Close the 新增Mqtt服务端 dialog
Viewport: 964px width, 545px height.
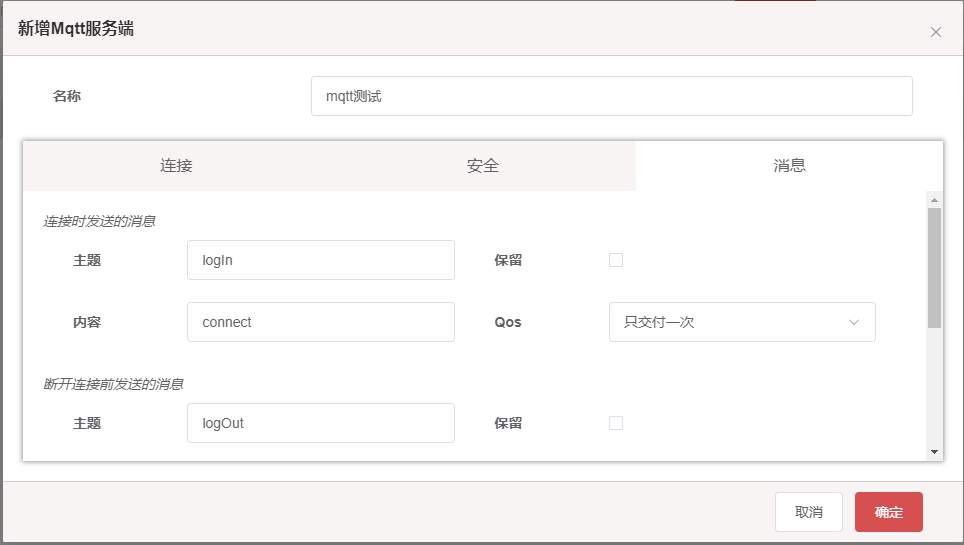point(936,32)
